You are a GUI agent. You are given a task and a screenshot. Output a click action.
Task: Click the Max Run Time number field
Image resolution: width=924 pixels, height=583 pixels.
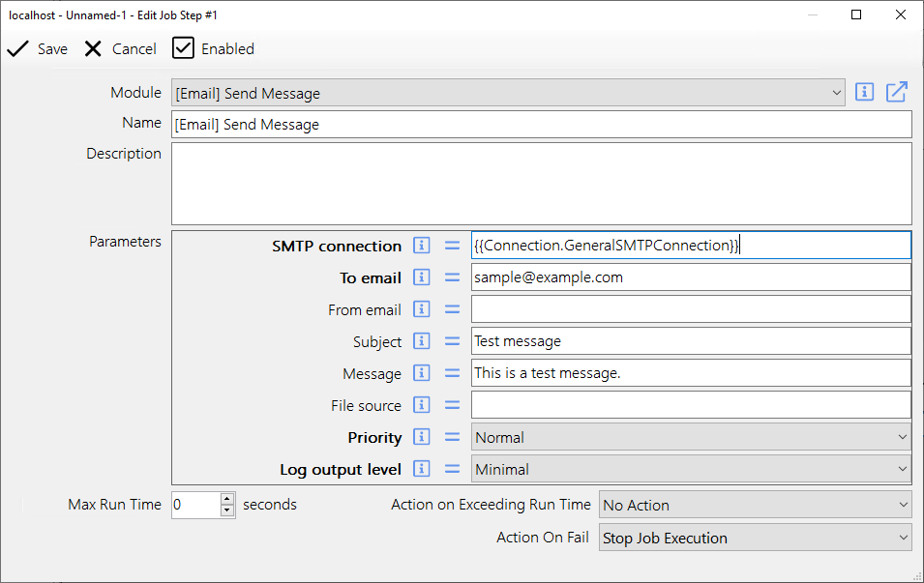coord(196,505)
